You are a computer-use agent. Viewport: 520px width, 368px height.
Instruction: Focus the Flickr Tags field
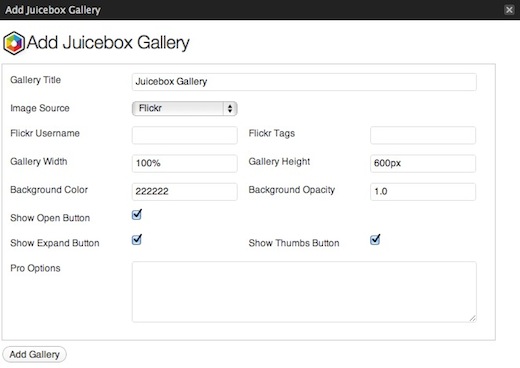tap(423, 135)
